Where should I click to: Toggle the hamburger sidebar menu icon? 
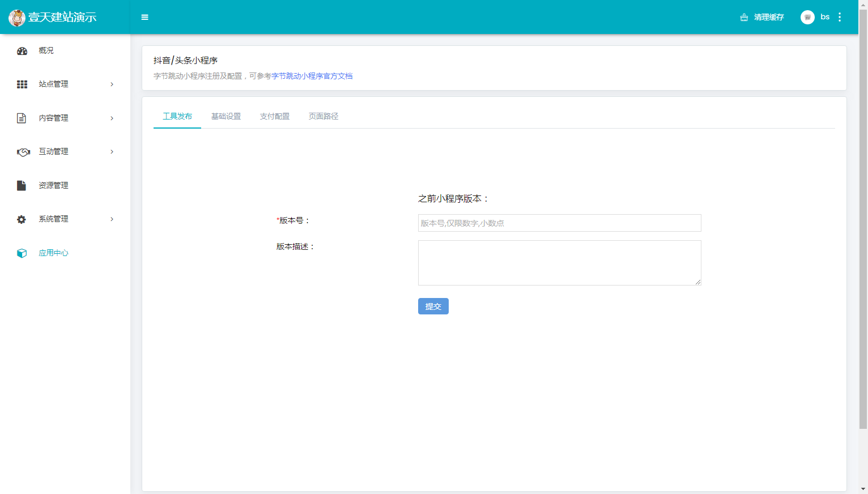[144, 18]
